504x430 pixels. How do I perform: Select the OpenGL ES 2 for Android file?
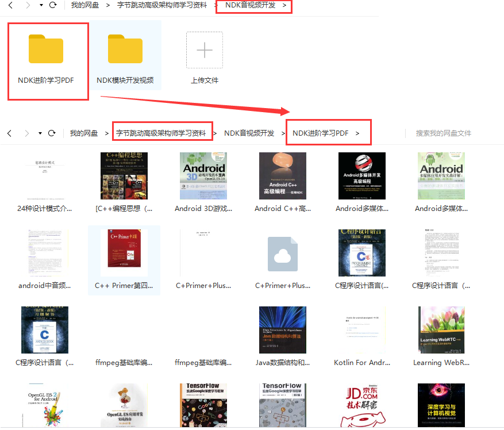pyautogui.click(x=45, y=405)
